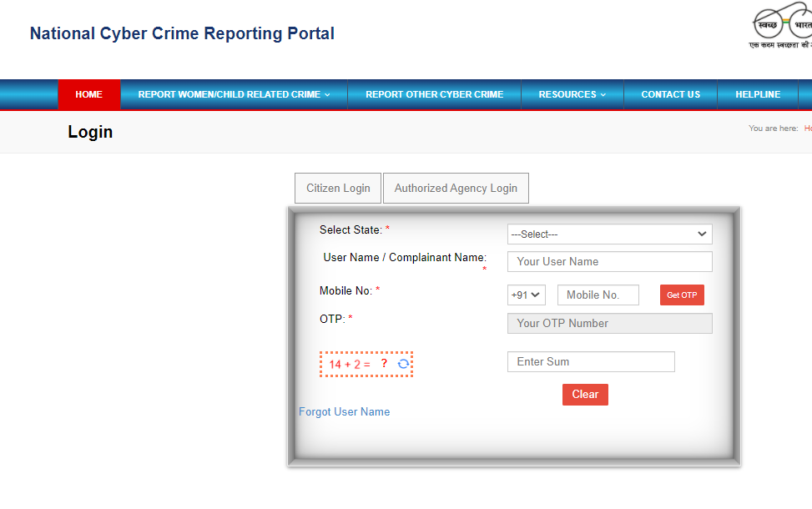Click the National Cyber Crime Reporting Portal title
The image size is (812, 509).
pyautogui.click(x=182, y=33)
